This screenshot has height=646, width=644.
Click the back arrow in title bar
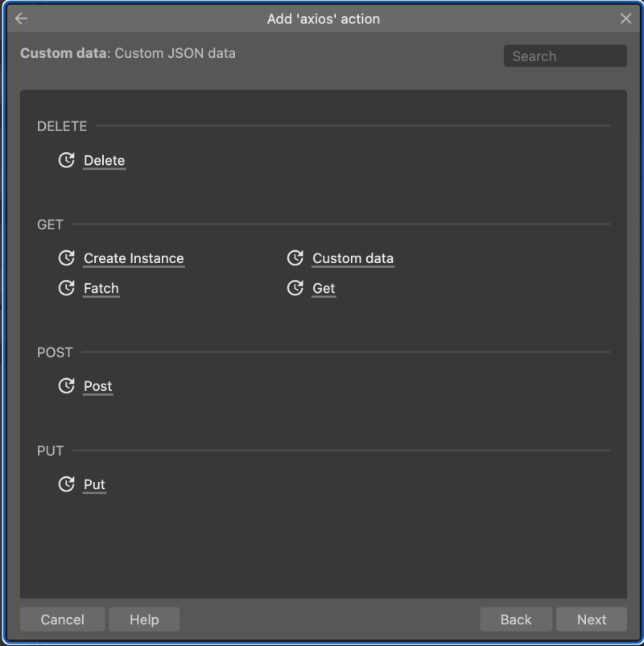(x=21, y=19)
